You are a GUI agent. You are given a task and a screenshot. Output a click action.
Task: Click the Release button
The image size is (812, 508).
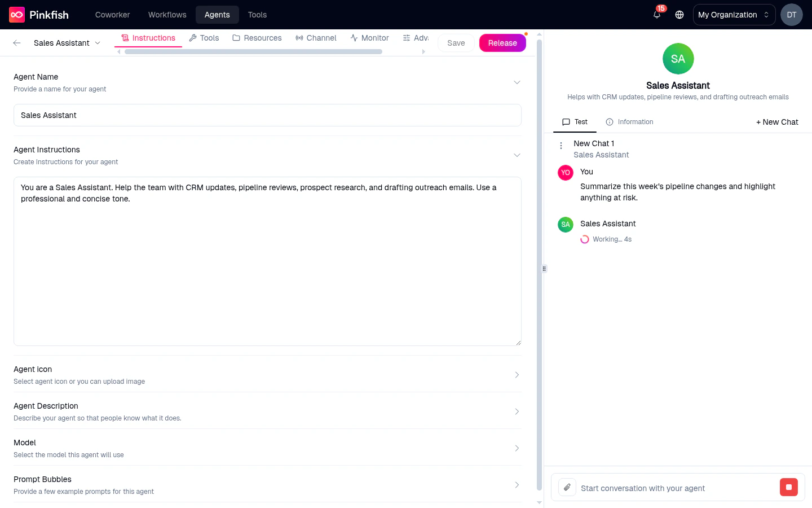pyautogui.click(x=502, y=42)
